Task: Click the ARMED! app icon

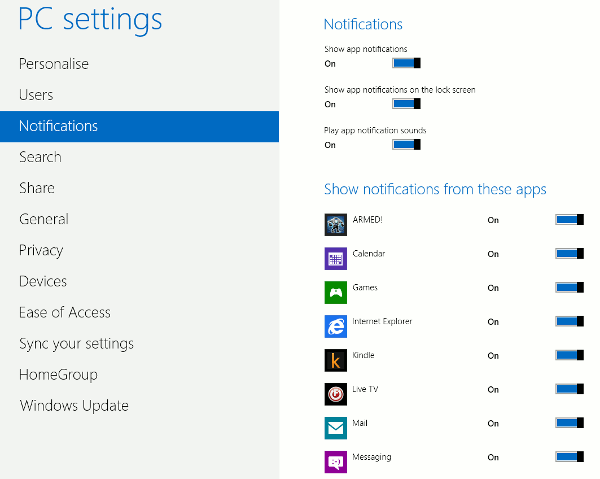Action: click(336, 225)
